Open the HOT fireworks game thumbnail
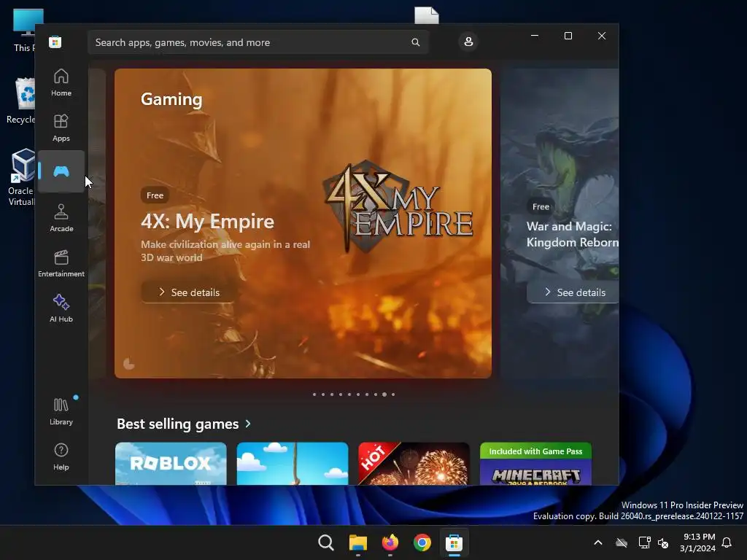 click(x=414, y=464)
